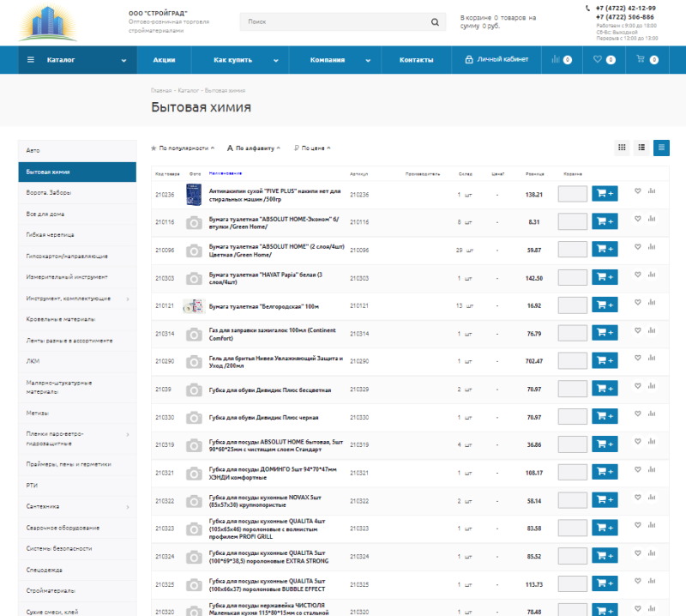Favorite the Бумага туалетная "Белгородская" 100м item
This screenshot has width=686, height=616.
(x=637, y=302)
